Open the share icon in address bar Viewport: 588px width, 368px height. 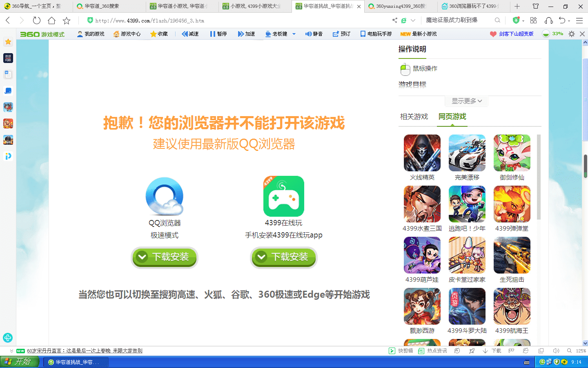[x=394, y=20]
